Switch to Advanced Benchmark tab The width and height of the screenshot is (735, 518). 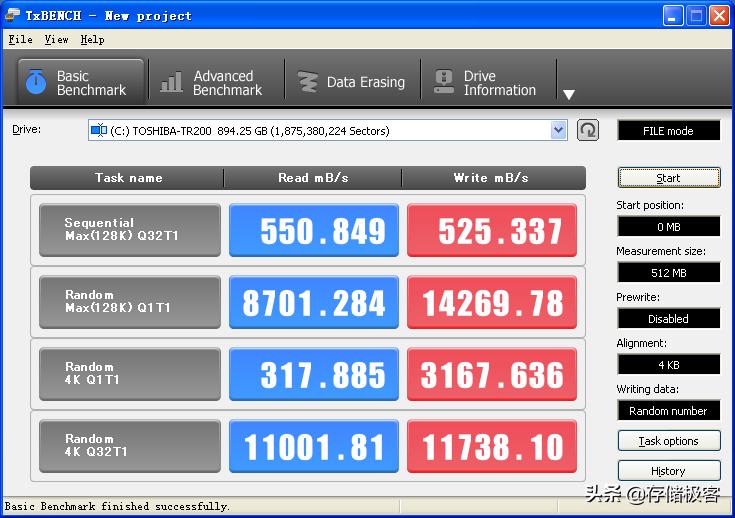point(216,82)
